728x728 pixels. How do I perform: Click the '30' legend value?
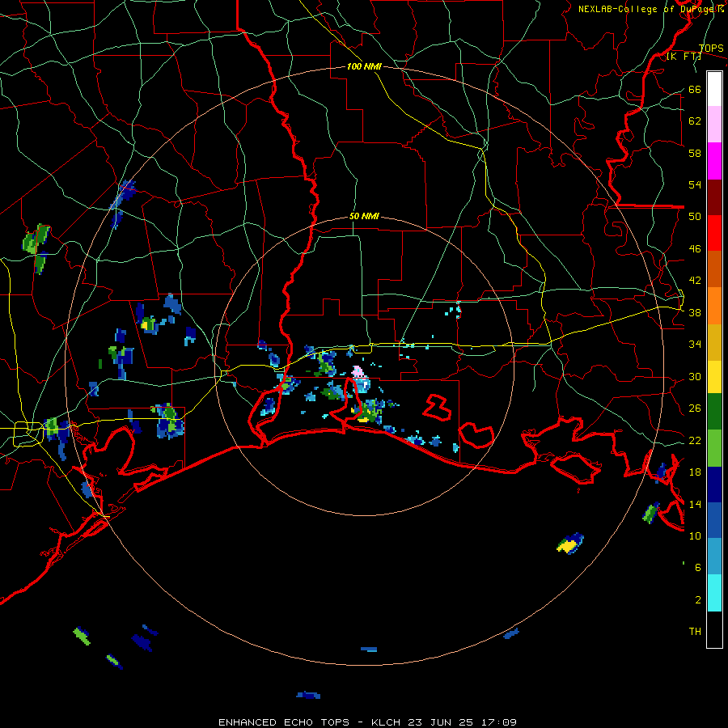tap(695, 376)
